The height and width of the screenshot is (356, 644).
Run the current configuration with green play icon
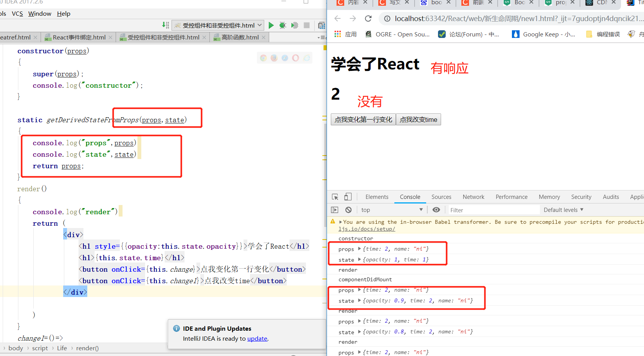click(271, 25)
